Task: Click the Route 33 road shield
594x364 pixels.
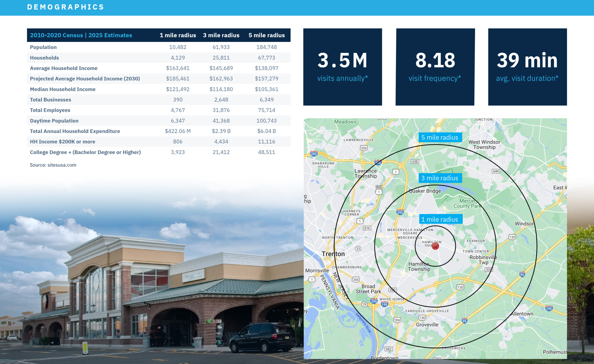Action: (x=358, y=248)
